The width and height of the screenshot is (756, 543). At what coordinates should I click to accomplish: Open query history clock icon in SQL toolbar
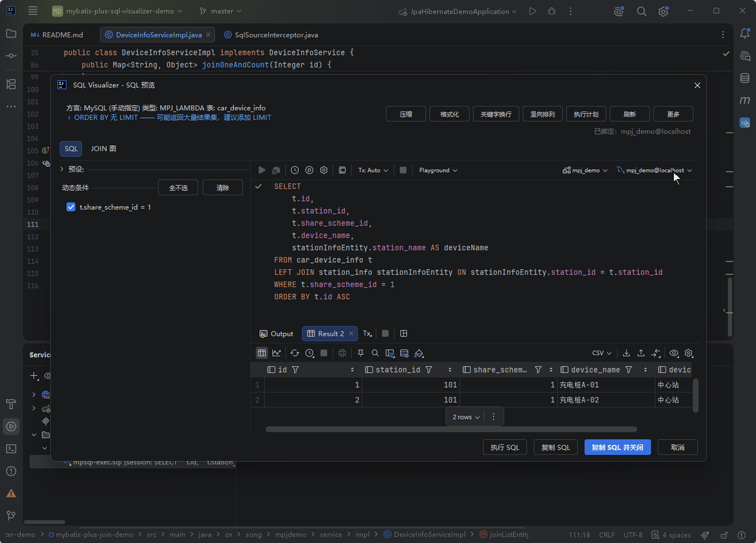[x=295, y=170]
